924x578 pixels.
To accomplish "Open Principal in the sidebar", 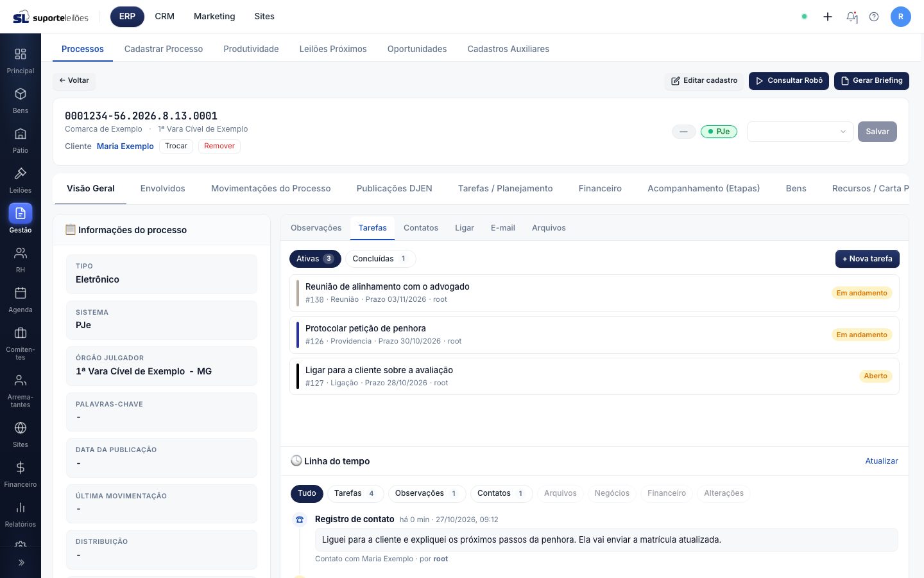I will tap(21, 60).
